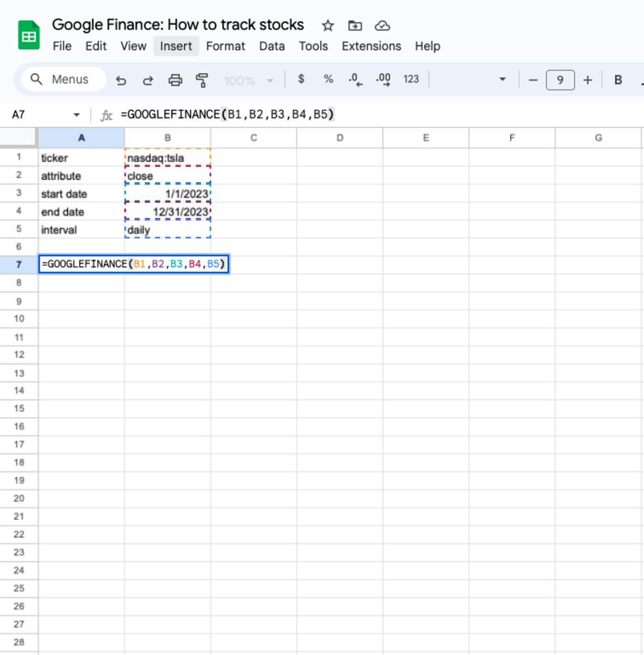The image size is (644, 655).
Task: Move document using folder icon
Action: tap(355, 26)
